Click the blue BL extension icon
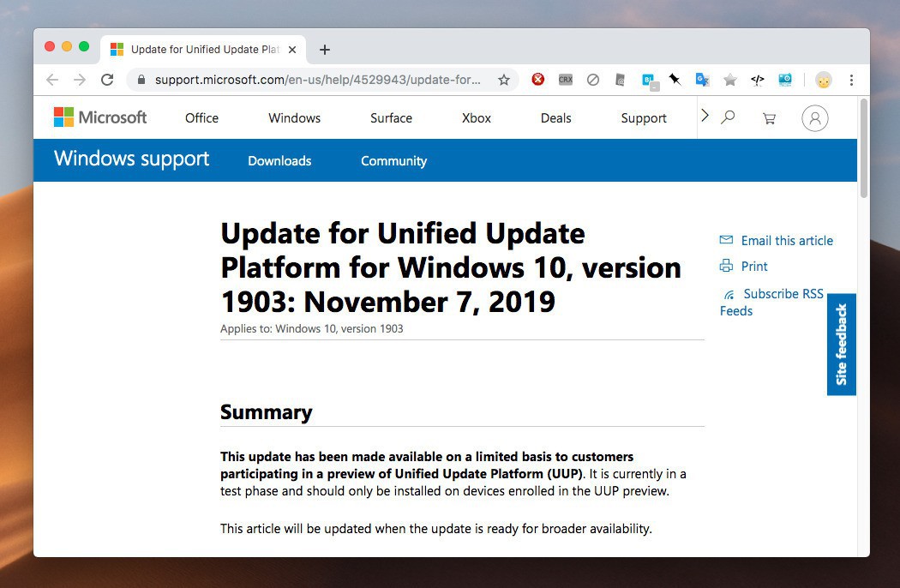The height and width of the screenshot is (588, 900). 649,81
